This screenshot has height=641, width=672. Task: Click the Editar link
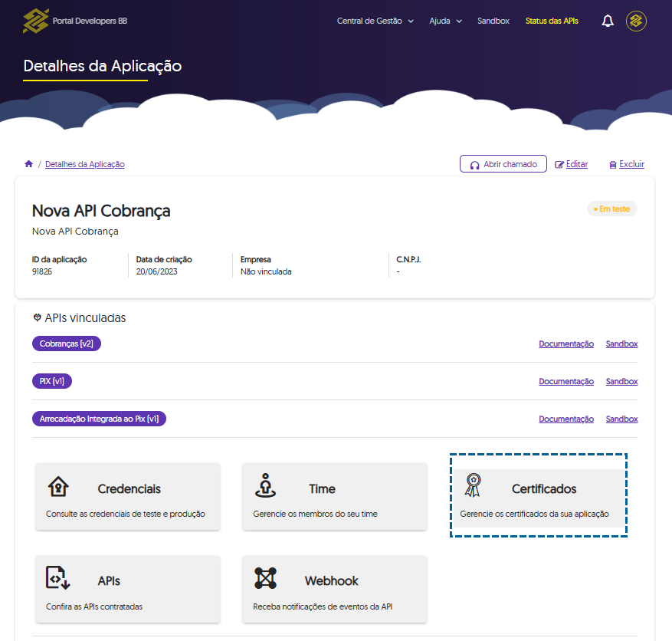pos(577,164)
